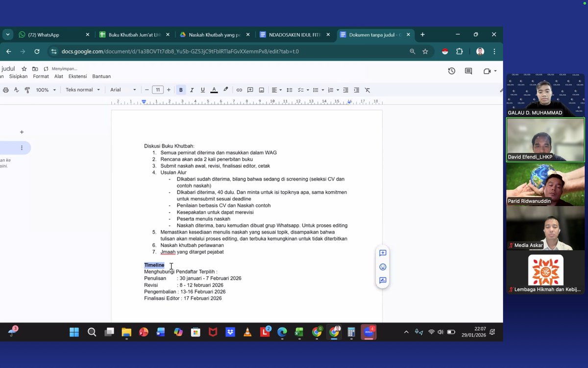The image size is (588, 368).
Task: Expand the bulleted list options arrow
Action: (x=322, y=90)
